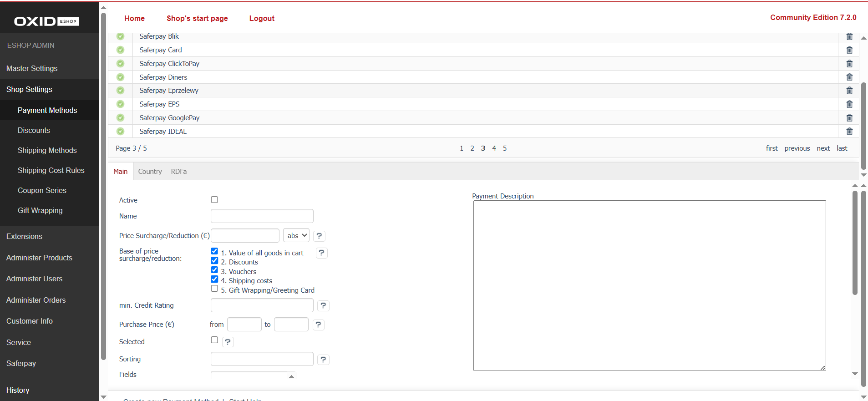Delete the Saferpay Eprzelewy payment method
Viewport: 868px width, 401px height.
click(849, 91)
